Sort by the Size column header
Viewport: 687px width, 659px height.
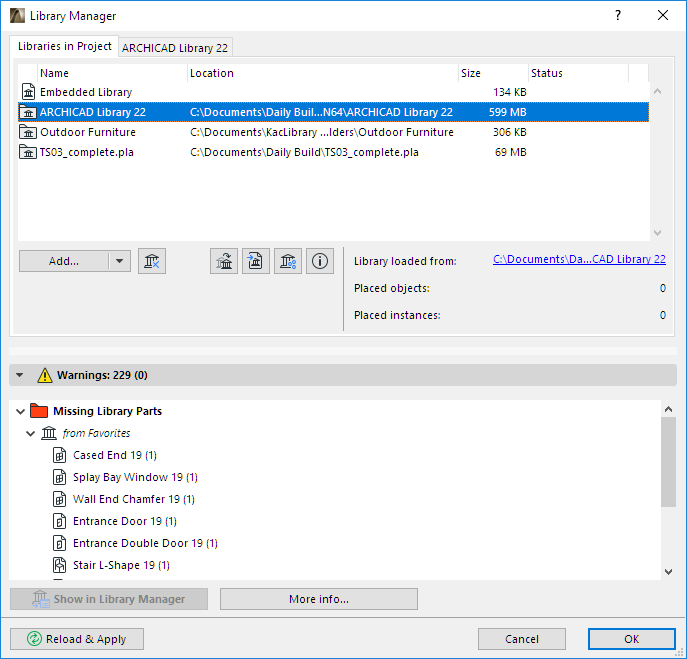tap(493, 73)
